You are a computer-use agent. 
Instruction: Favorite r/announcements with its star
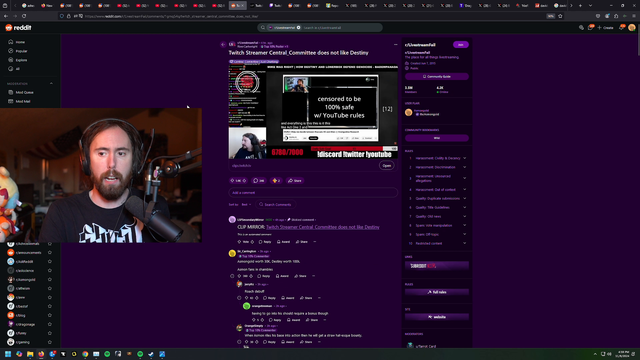pyautogui.click(x=50, y=253)
